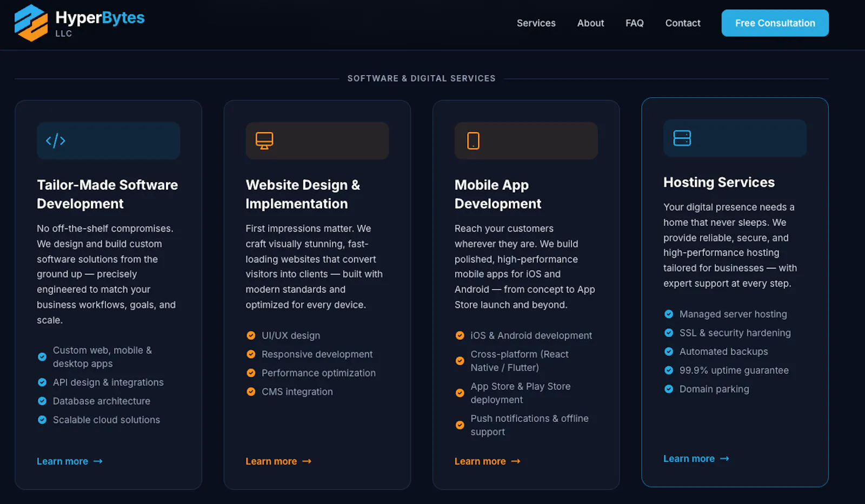Viewport: 865px width, 504px height.
Task: Click the Hosting Services heading
Action: pos(719,183)
